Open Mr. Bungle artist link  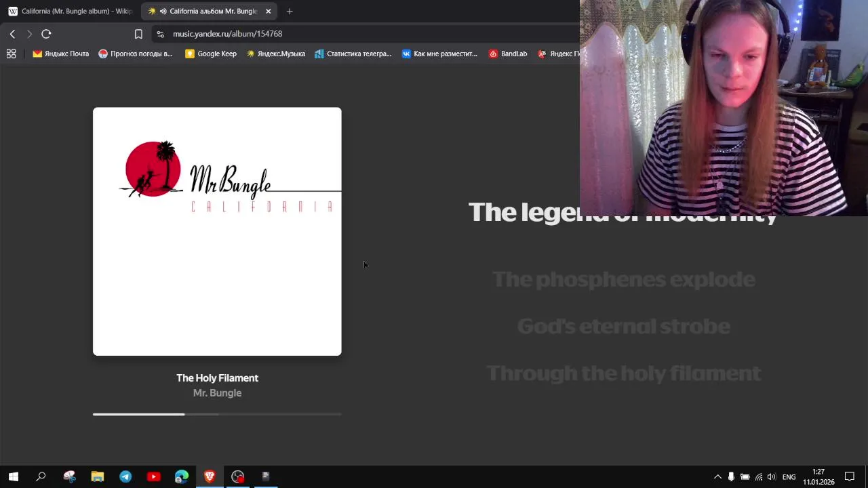pyautogui.click(x=217, y=393)
